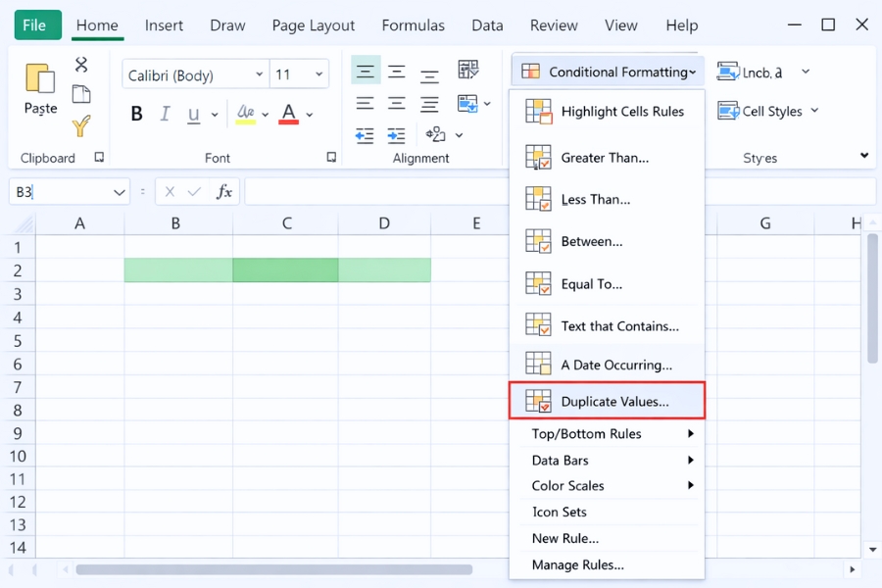882x588 pixels.
Task: Open the font name dropdown
Action: pyautogui.click(x=260, y=73)
